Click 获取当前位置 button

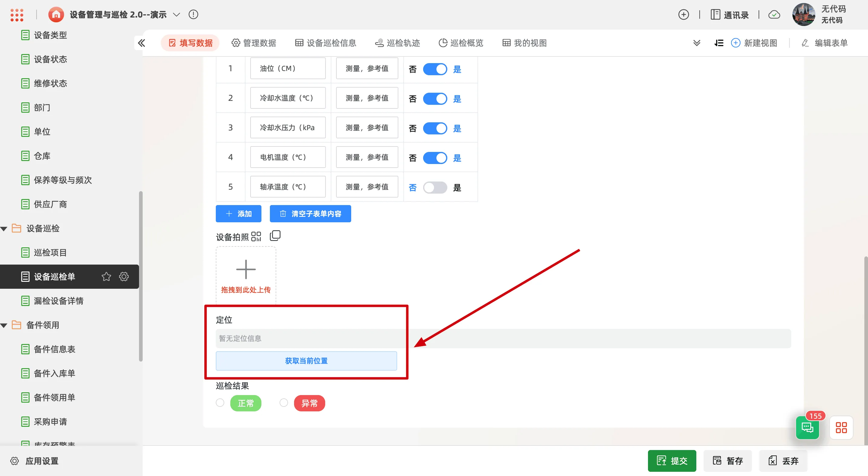tap(306, 361)
